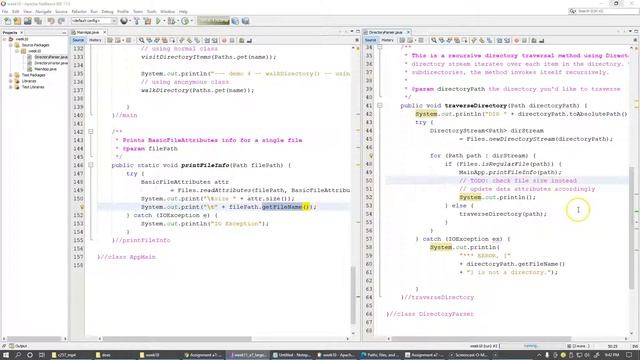Click the Debug Project icon
This screenshot has width=640, height=360.
pyautogui.click(x=171, y=21)
